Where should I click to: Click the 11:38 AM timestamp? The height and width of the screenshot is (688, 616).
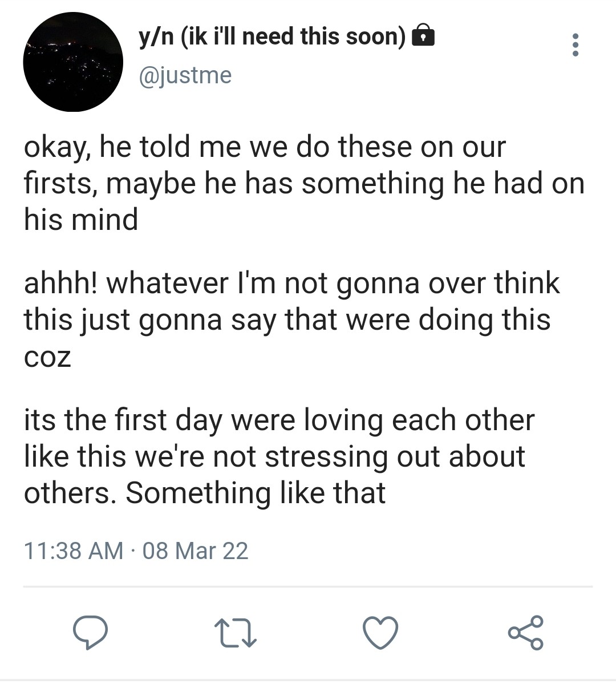pos(74,551)
